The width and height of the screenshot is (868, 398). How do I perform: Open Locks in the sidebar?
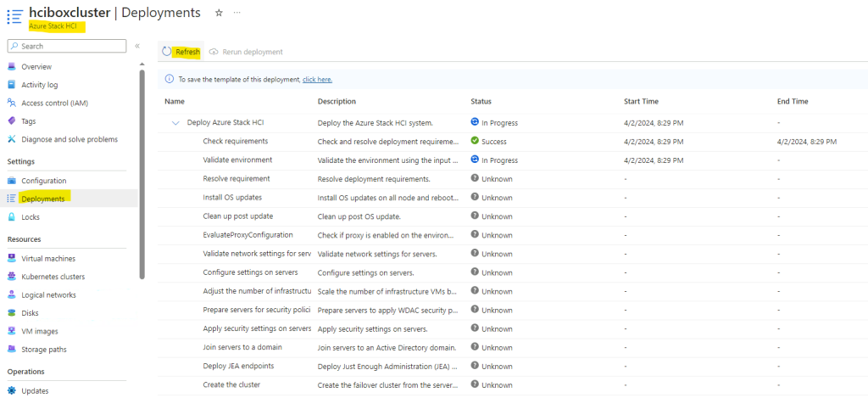click(x=31, y=216)
